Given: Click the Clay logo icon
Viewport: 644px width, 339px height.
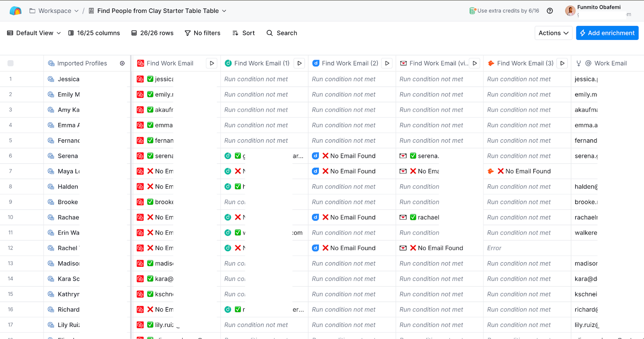Looking at the screenshot, I should tap(15, 11).
